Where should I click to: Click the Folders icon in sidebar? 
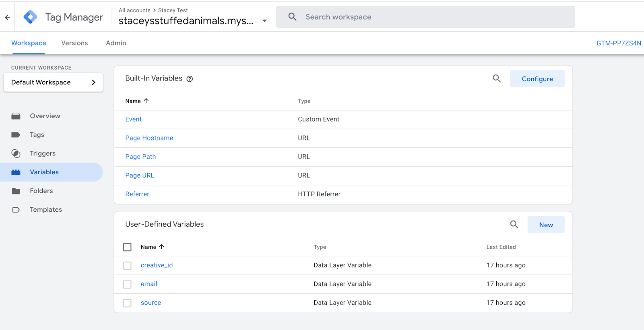16,191
